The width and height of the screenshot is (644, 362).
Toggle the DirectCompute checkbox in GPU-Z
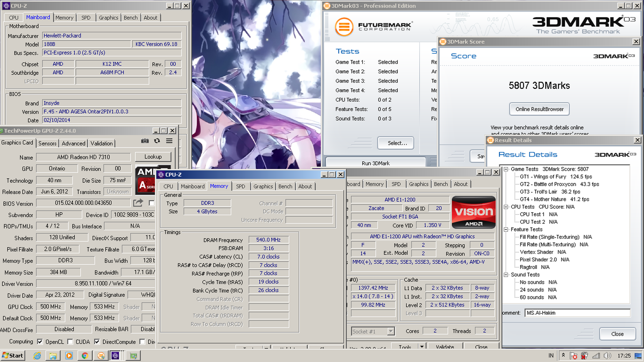pyautogui.click(x=97, y=342)
